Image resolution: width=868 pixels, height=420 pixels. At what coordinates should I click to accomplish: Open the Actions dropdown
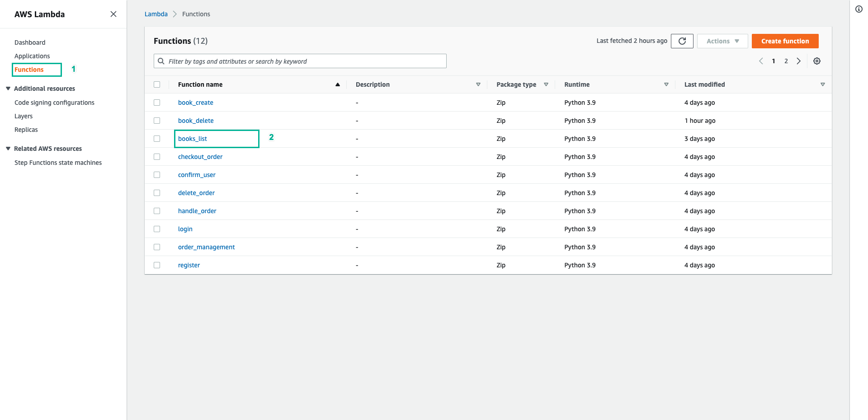[722, 41]
